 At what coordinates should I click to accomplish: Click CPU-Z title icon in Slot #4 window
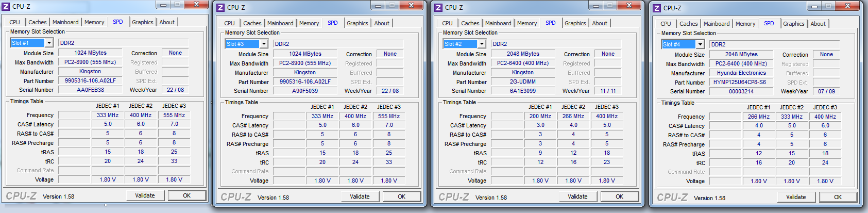[x=657, y=8]
